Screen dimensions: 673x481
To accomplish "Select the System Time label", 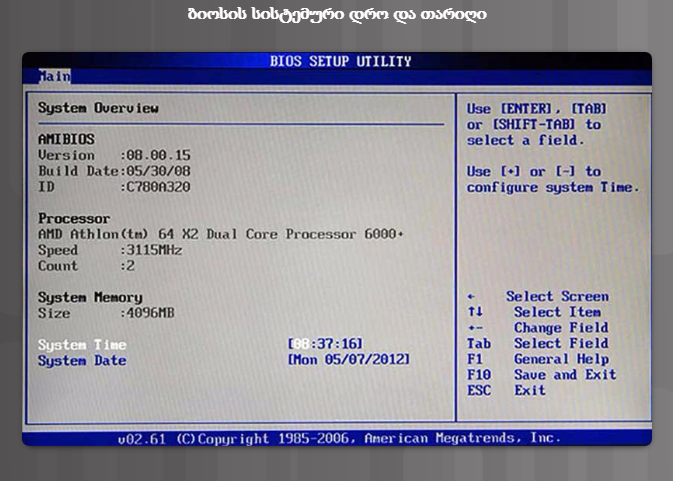I will (x=82, y=344).
